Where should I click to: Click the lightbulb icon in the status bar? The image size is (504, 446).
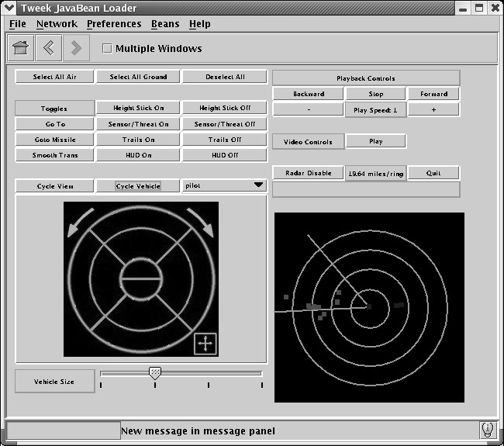click(488, 430)
